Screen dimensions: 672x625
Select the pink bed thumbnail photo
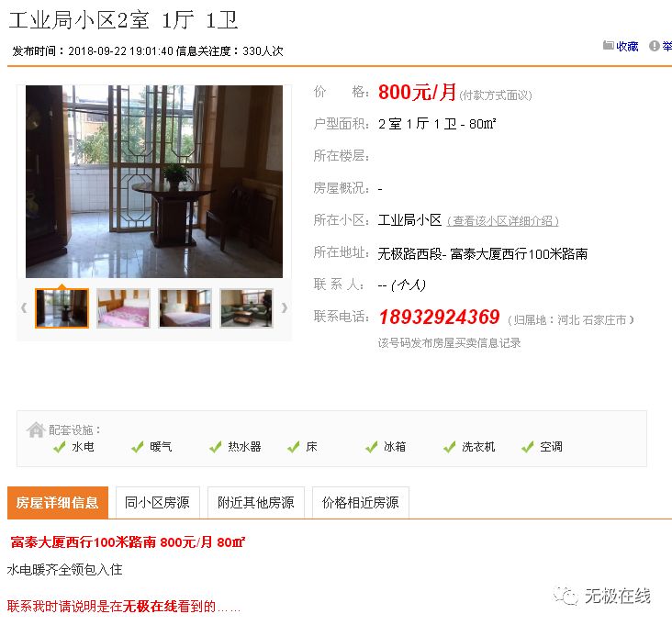[x=123, y=308]
